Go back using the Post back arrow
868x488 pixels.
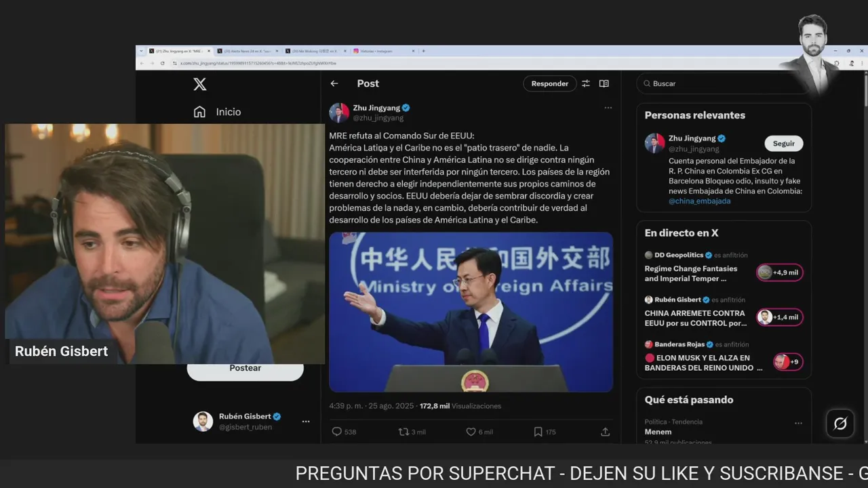334,83
